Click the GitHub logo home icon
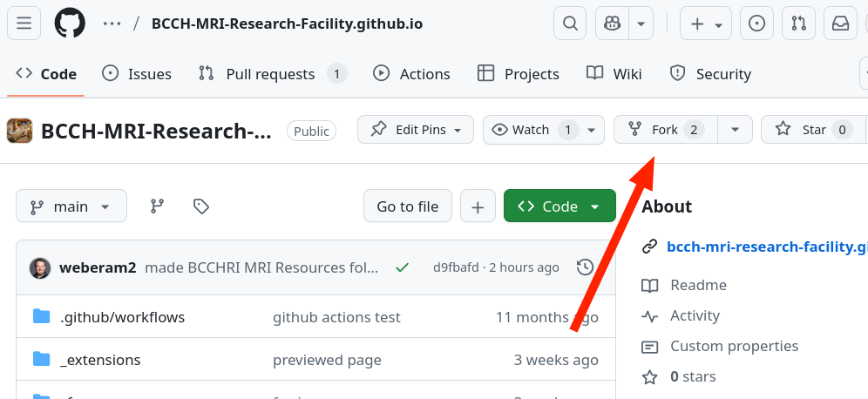Screen dimensions: 868x399 pyautogui.click(x=70, y=24)
